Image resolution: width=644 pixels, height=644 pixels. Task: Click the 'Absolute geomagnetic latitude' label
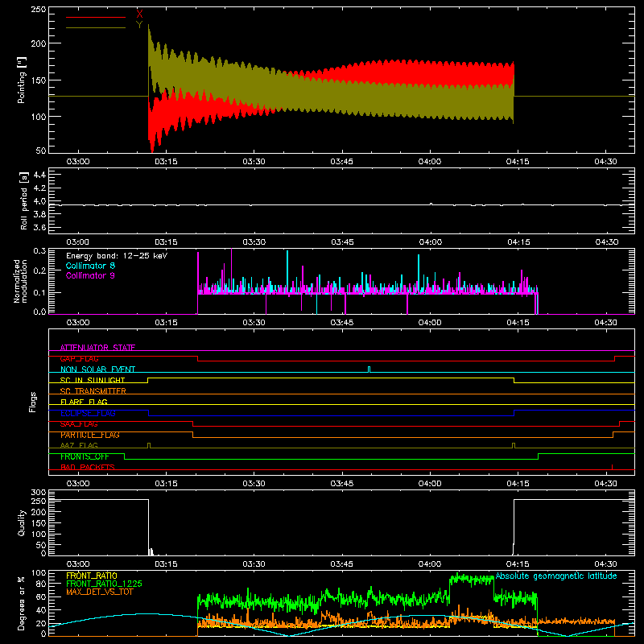[556, 576]
